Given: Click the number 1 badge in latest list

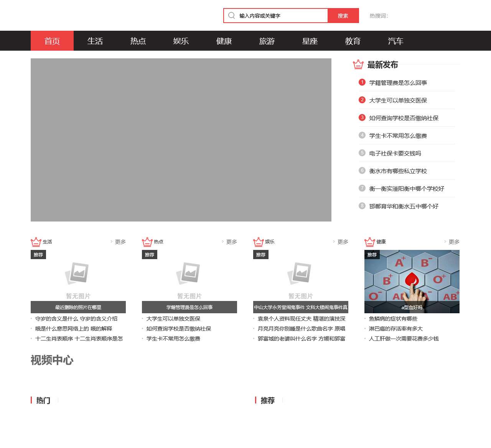Looking at the screenshot, I should point(362,82).
